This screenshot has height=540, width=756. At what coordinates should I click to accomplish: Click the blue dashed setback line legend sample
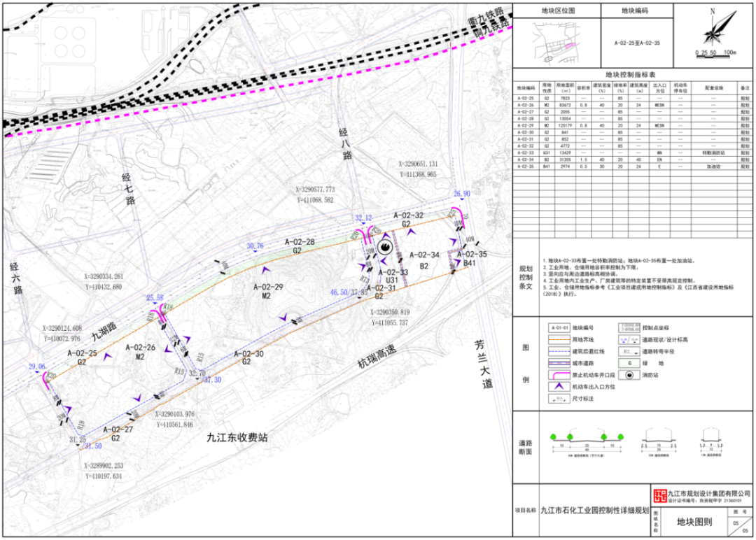pos(559,352)
